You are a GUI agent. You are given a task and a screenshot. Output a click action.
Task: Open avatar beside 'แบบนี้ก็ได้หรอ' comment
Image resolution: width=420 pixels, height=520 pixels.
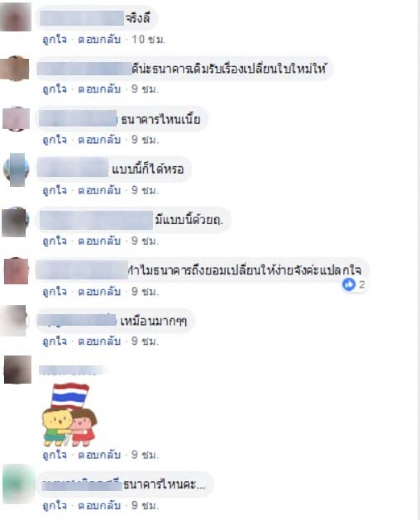pos(16,170)
